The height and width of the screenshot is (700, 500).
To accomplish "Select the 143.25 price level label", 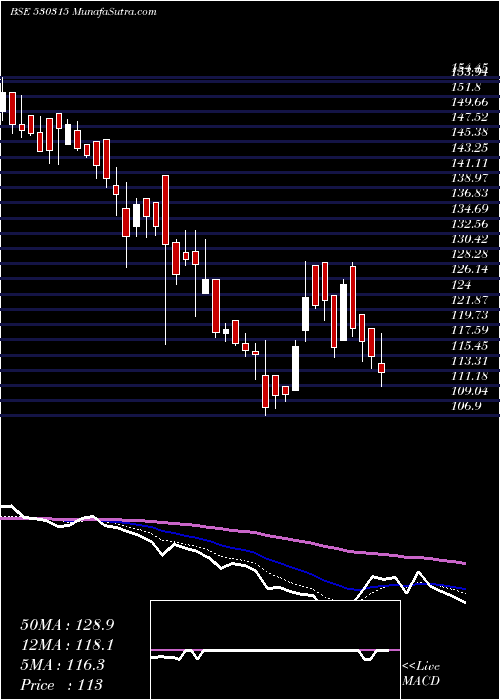I will [x=469, y=148].
